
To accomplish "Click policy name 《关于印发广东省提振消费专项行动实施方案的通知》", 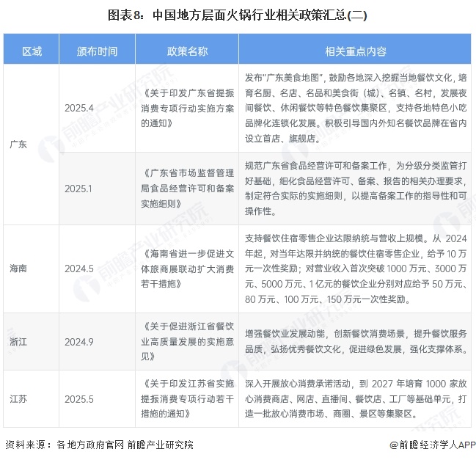I will (187, 108).
